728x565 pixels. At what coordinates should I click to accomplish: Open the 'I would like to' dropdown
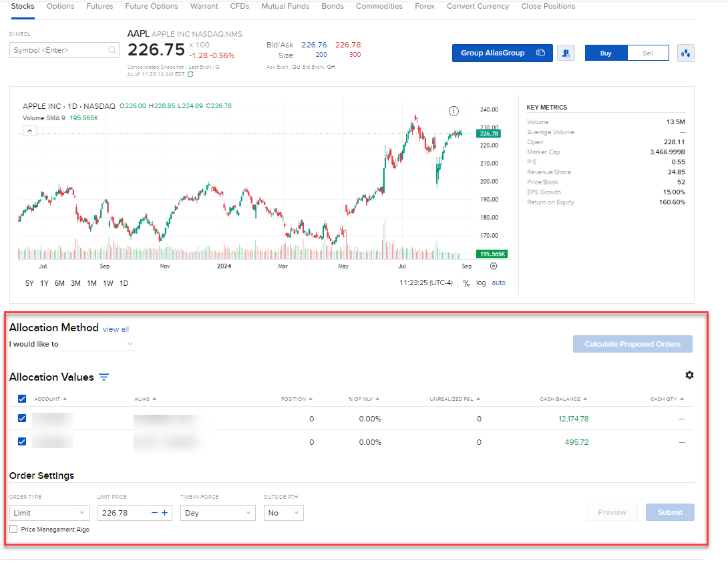pos(99,345)
